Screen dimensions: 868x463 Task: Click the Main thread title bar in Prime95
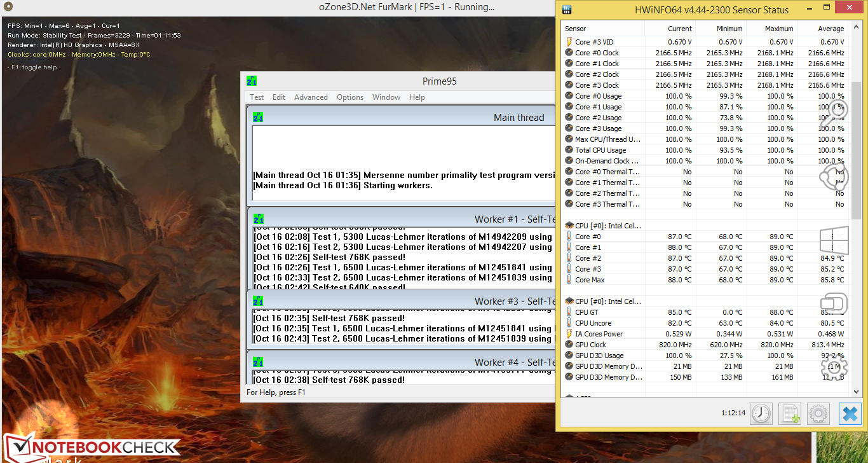400,117
